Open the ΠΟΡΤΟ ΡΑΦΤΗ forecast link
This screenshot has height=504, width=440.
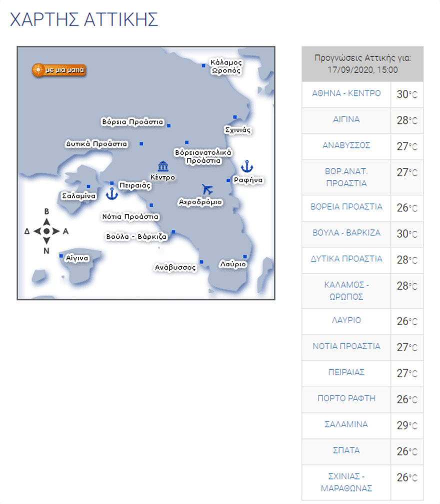346,398
